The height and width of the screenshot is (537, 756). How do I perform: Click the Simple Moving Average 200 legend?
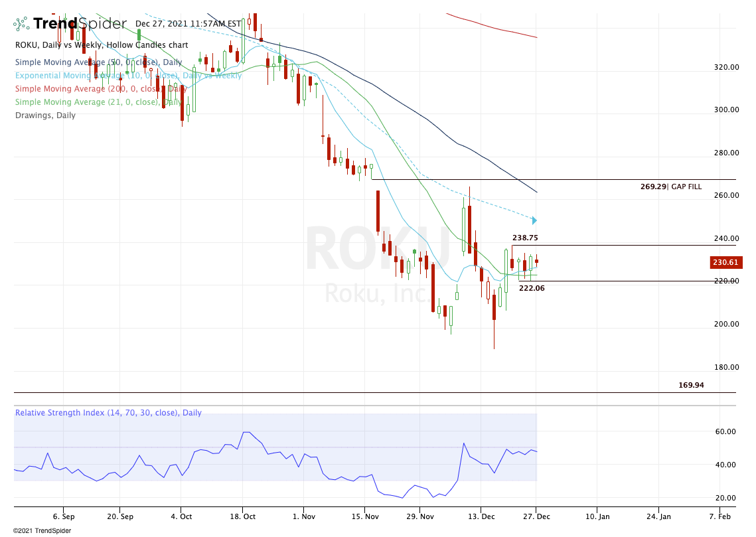pos(101,89)
